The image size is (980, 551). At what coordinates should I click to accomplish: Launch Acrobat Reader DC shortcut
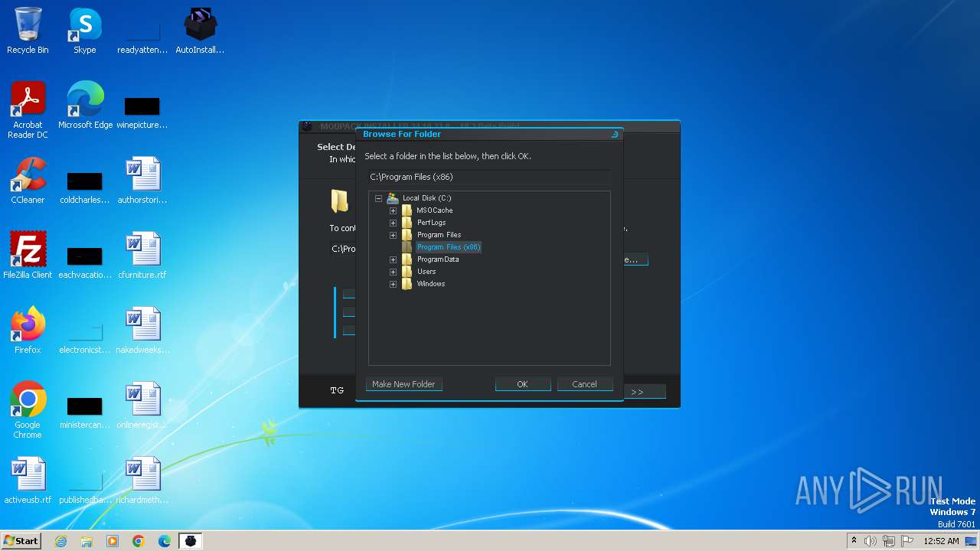pos(28,109)
